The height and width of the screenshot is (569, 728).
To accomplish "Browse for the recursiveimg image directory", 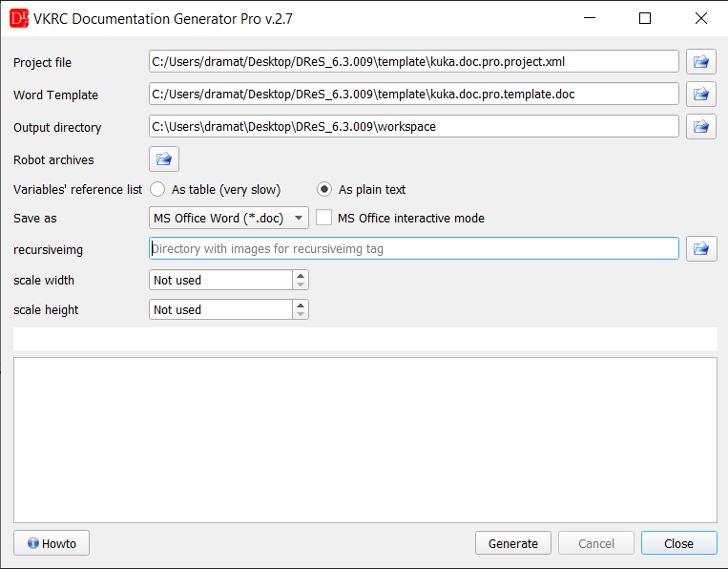I will click(x=701, y=249).
